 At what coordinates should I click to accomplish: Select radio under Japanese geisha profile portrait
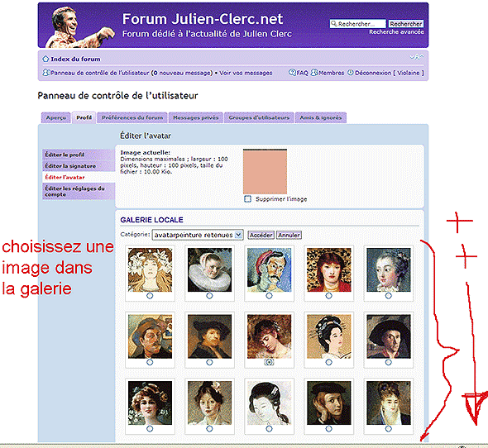click(328, 362)
